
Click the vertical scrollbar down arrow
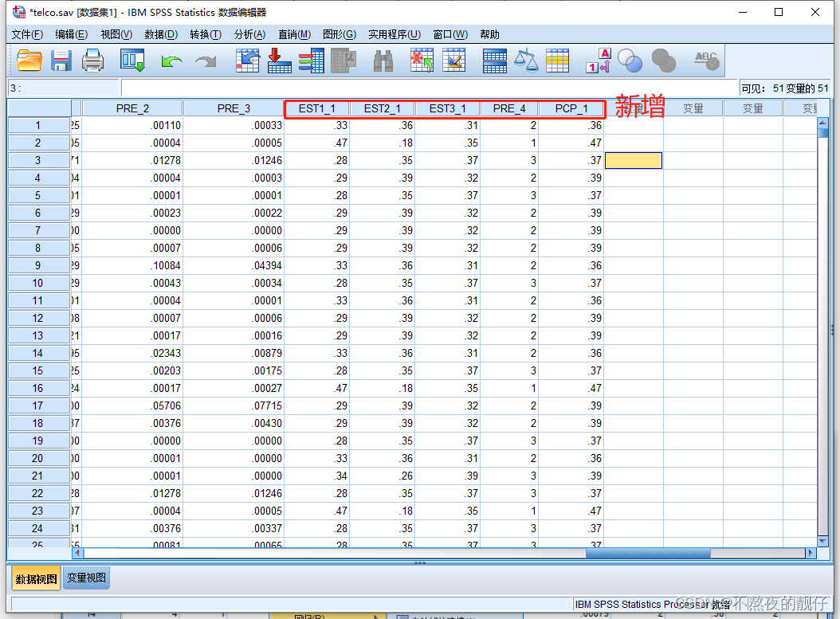tap(822, 542)
